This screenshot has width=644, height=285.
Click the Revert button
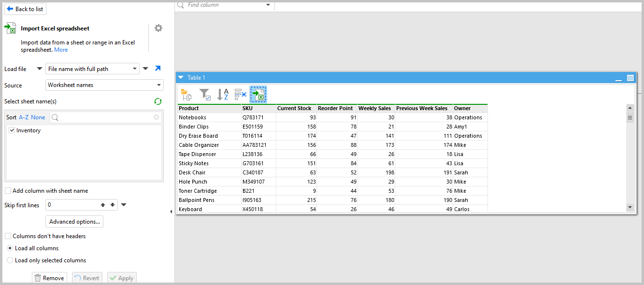tap(87, 278)
